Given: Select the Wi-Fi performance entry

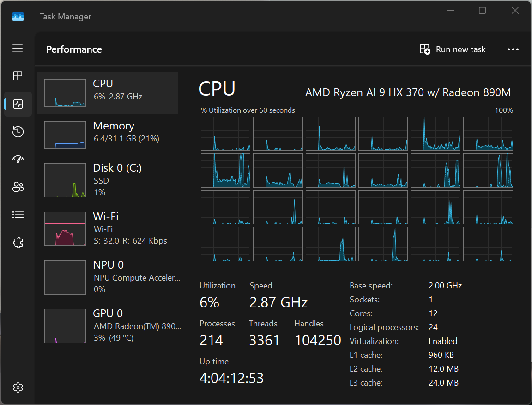Looking at the screenshot, I should click(x=108, y=228).
